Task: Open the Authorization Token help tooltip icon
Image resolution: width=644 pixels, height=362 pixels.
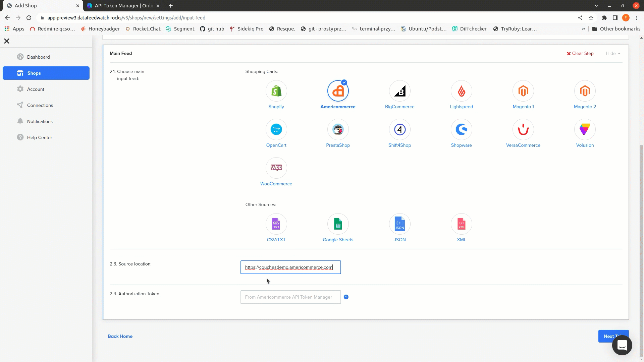Action: coord(346,297)
